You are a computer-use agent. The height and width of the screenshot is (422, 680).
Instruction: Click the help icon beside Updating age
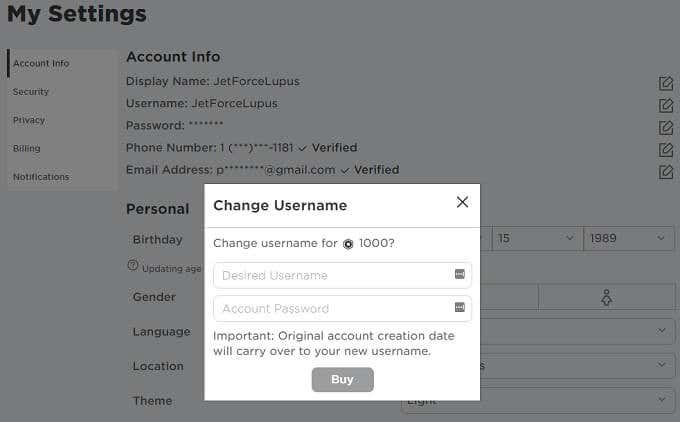tap(132, 266)
